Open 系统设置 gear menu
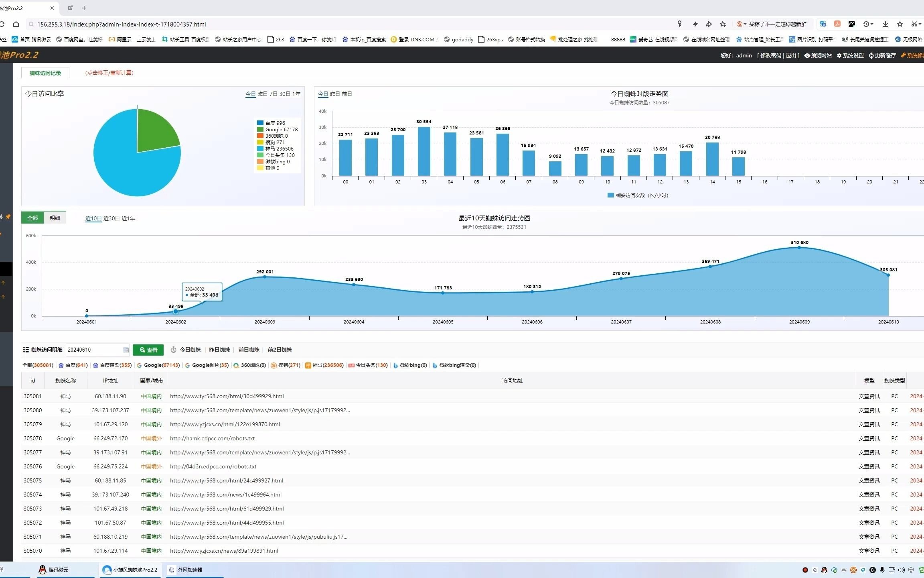This screenshot has height=578, width=924. pyautogui.click(x=850, y=55)
